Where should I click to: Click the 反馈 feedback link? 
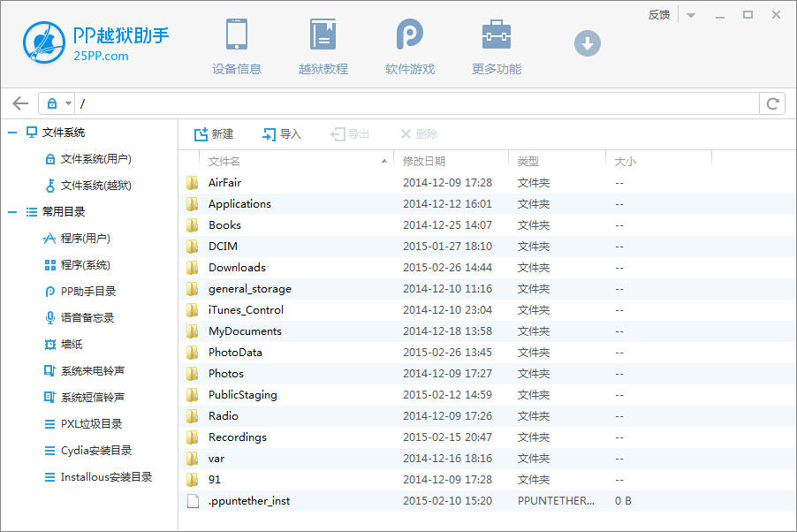pyautogui.click(x=658, y=14)
